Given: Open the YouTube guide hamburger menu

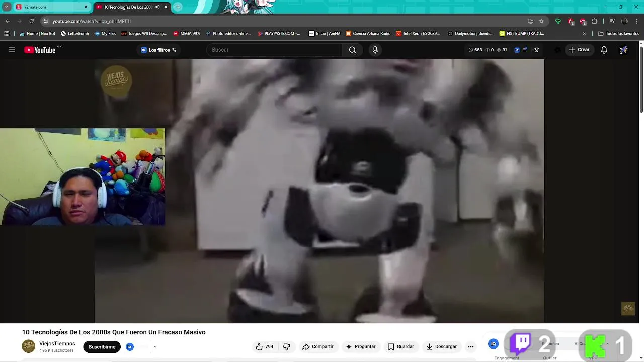Looking at the screenshot, I should [12, 50].
